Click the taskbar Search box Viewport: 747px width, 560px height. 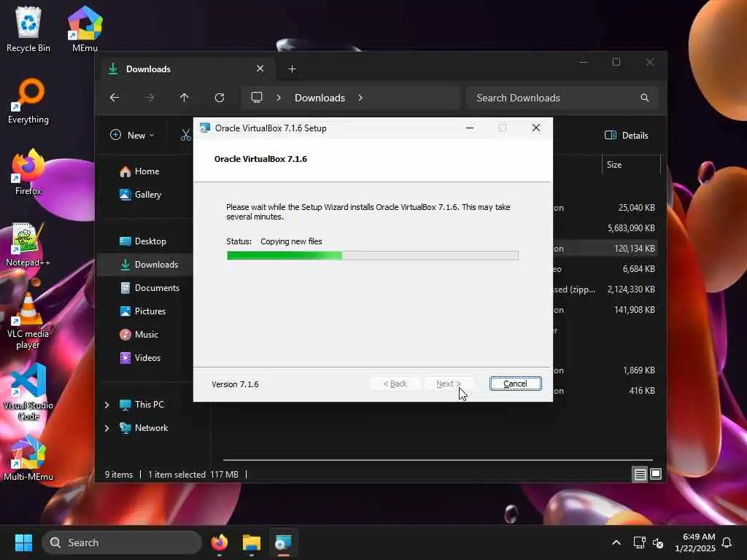click(122, 542)
